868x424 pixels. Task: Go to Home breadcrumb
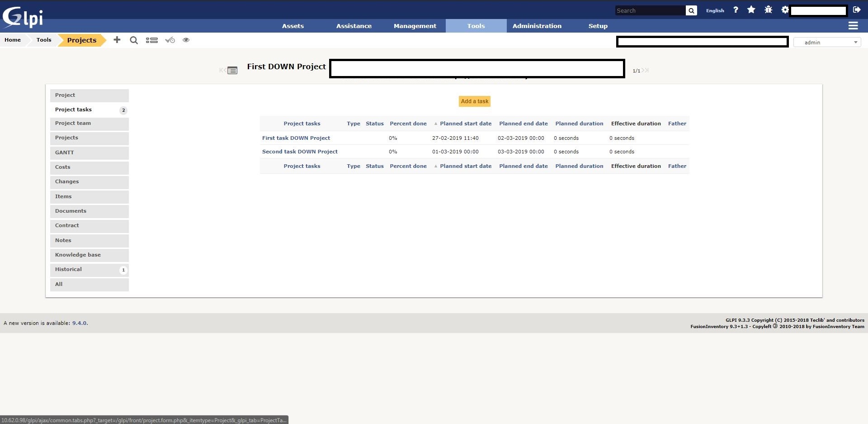(13, 40)
